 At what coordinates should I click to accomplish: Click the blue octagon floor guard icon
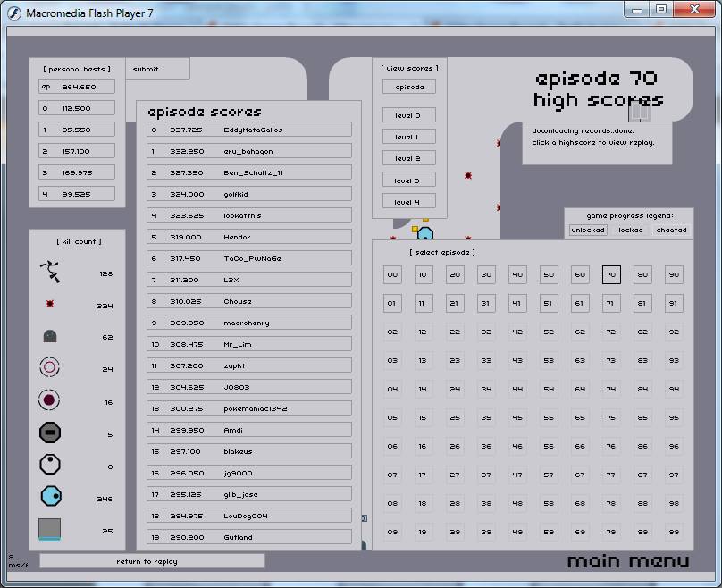(50, 497)
